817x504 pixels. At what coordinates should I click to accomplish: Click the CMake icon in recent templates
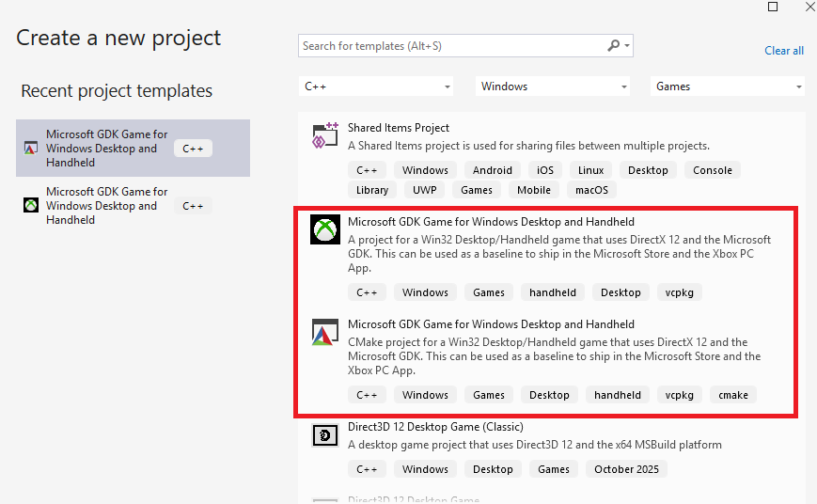[x=31, y=149]
